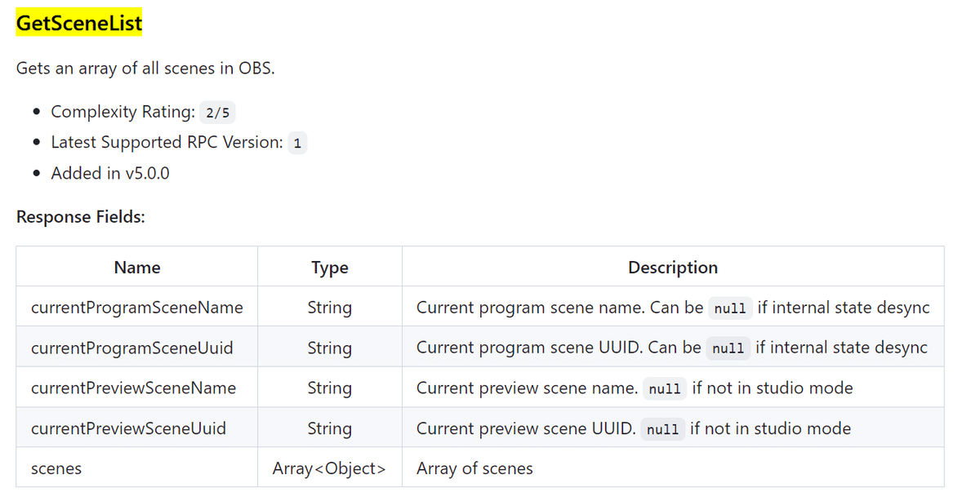Click the "Added in v5.0.0" bullet text
This screenshot has height=501, width=980.
(110, 173)
